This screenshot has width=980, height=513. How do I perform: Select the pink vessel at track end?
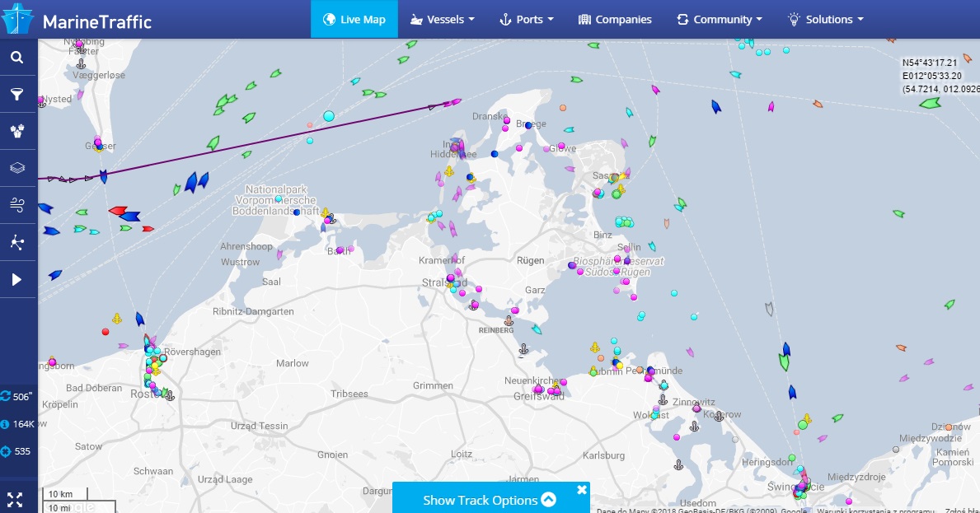click(453, 102)
